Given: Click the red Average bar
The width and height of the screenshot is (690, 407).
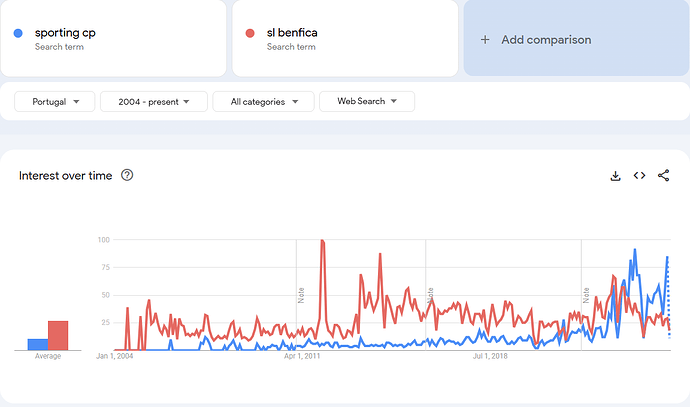Looking at the screenshot, I should (58, 335).
